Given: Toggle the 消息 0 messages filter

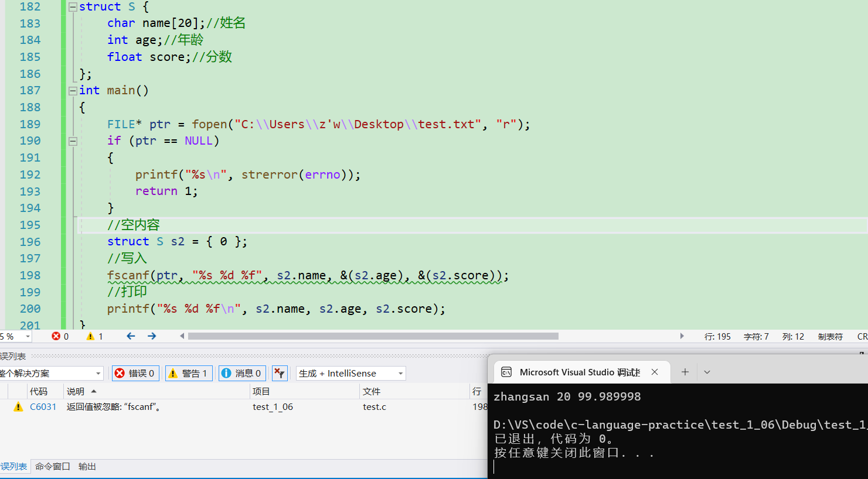Looking at the screenshot, I should click(x=242, y=374).
